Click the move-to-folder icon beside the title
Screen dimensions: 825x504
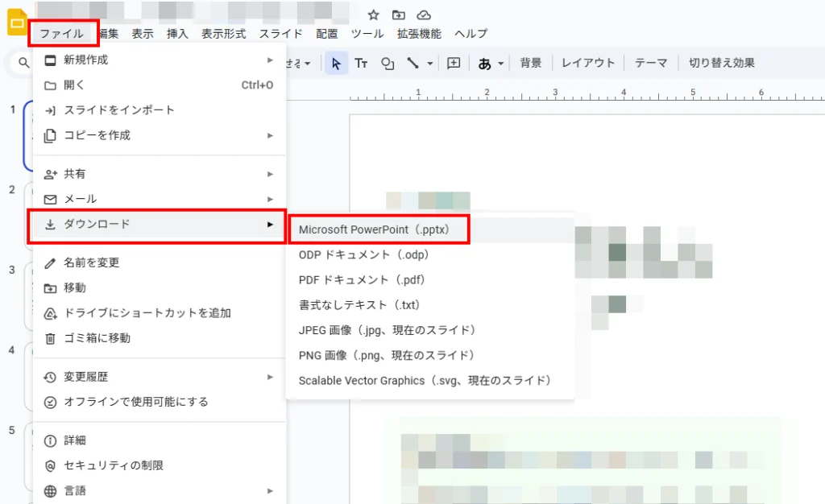(398, 14)
